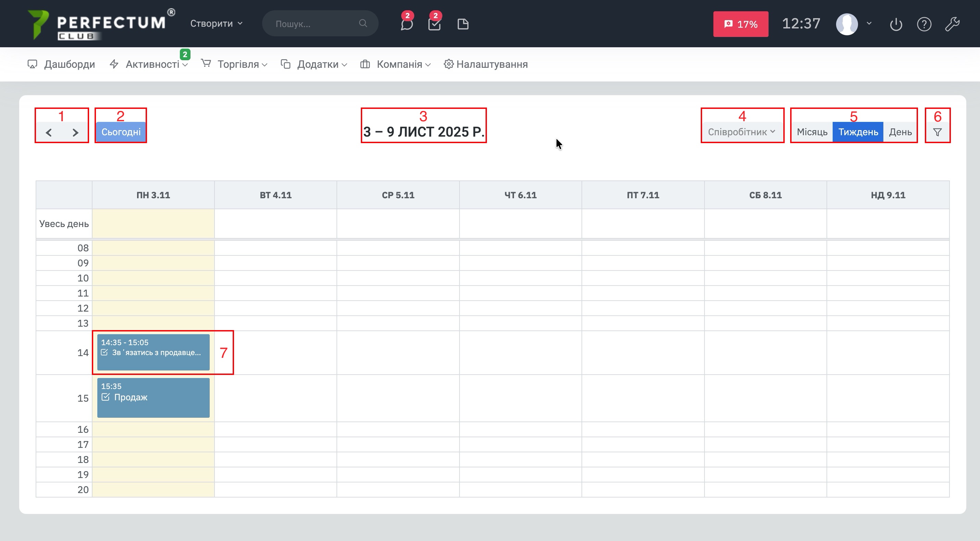Open the help question mark icon
980x541 pixels.
[924, 24]
